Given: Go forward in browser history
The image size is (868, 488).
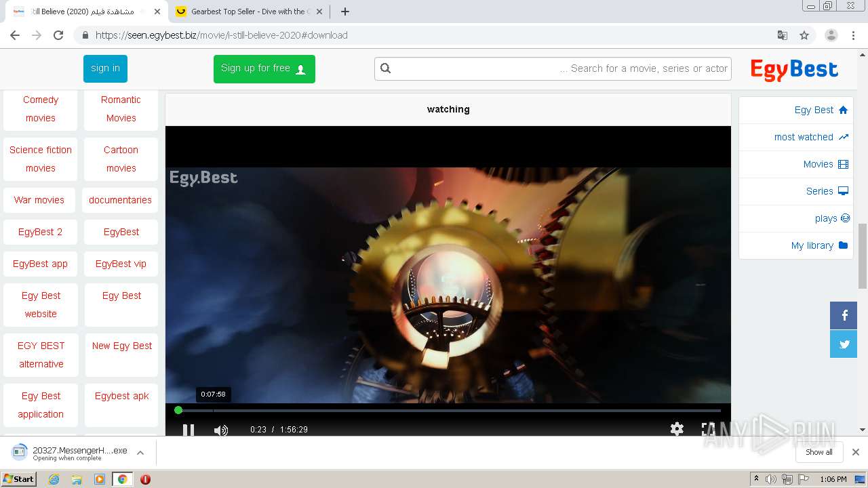Looking at the screenshot, I should (37, 35).
